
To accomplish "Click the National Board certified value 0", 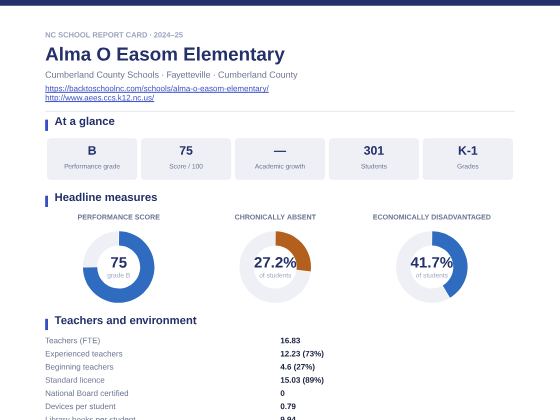I will (282, 393).
